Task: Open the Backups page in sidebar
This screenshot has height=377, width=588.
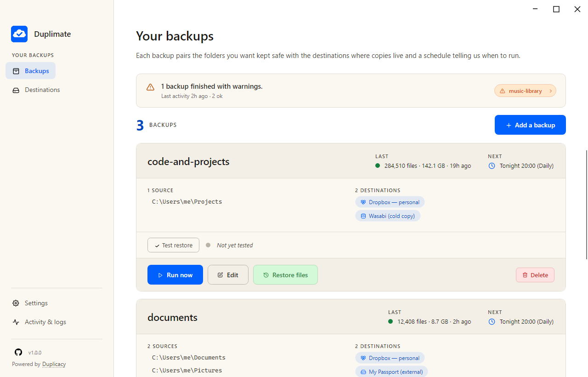Action: 31,71
